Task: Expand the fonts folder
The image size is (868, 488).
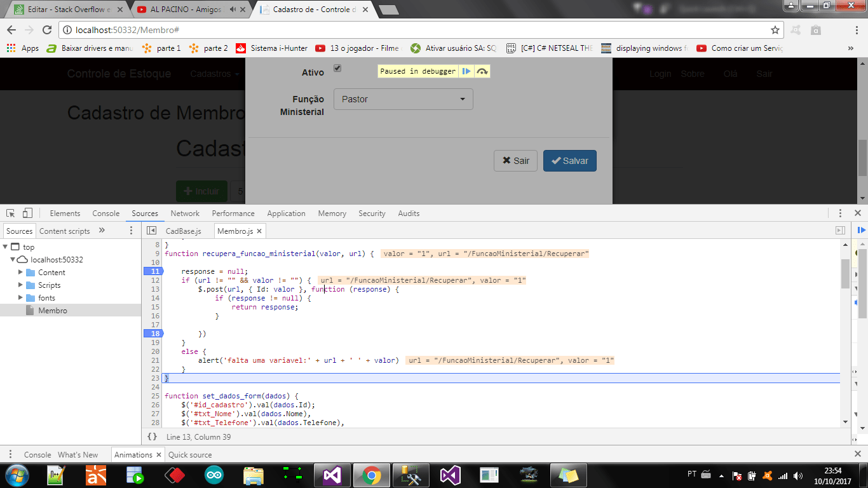Action: point(20,297)
